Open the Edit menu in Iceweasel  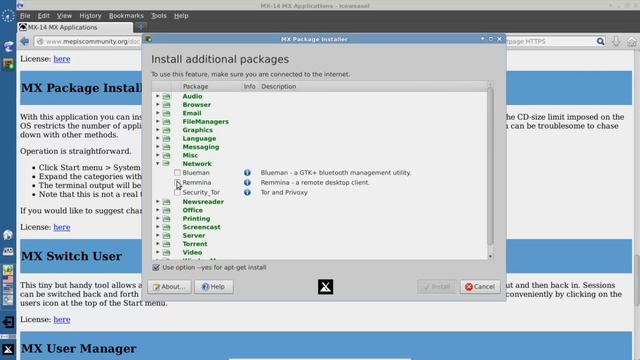pyautogui.click(x=43, y=16)
